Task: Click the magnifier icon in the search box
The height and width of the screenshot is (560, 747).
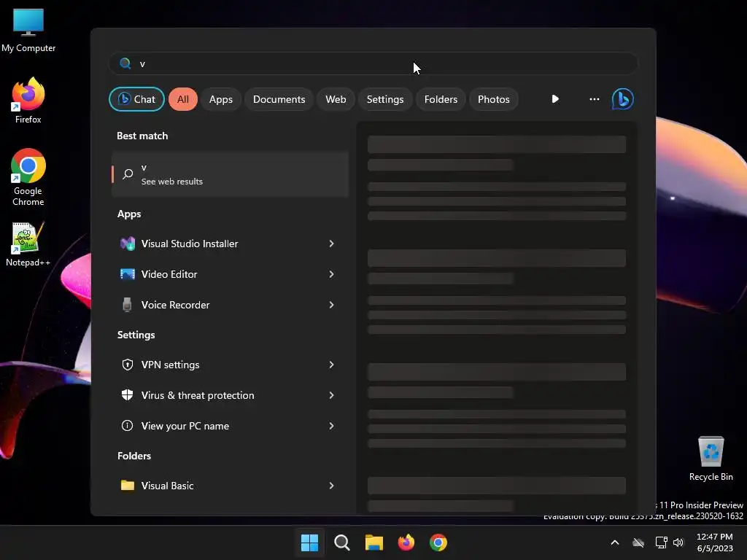Action: click(x=125, y=63)
